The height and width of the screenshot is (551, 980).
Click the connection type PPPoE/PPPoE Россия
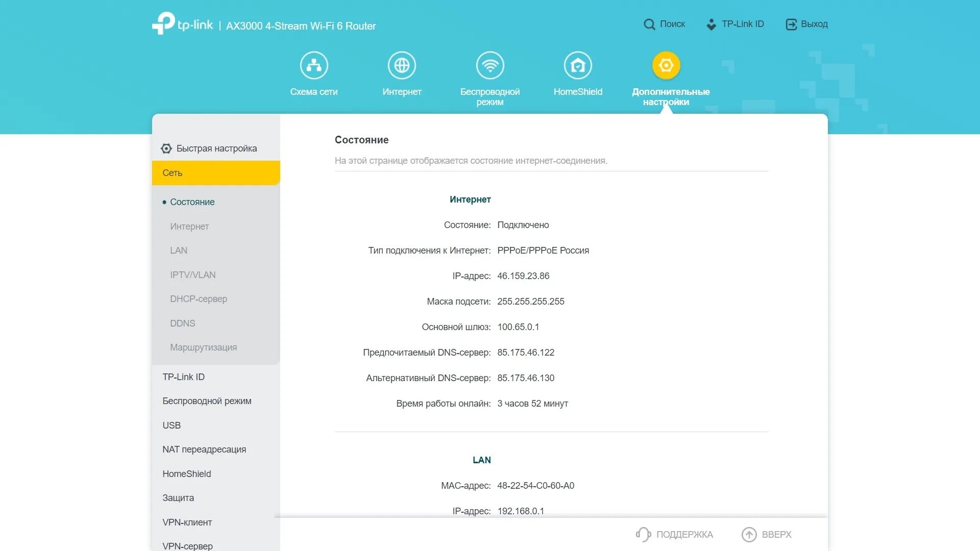(543, 251)
